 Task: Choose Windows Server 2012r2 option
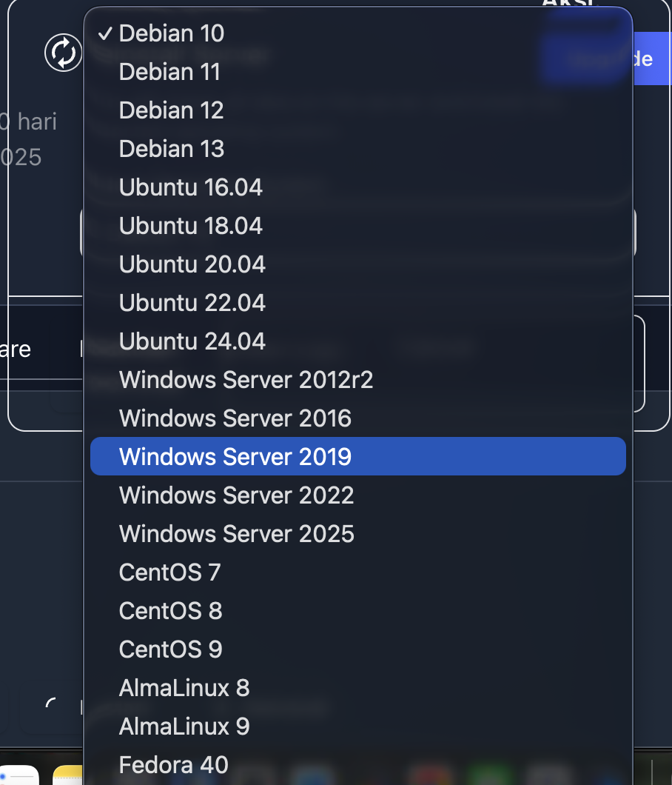(246, 380)
